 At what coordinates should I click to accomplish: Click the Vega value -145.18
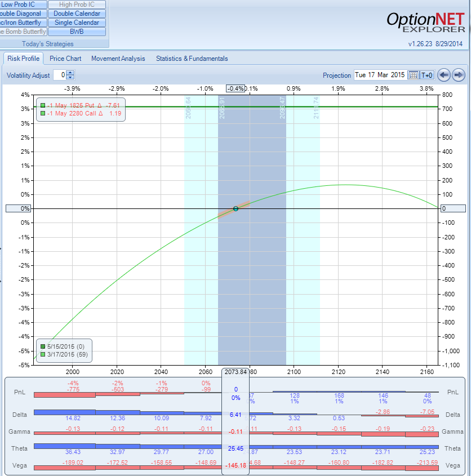(235, 465)
